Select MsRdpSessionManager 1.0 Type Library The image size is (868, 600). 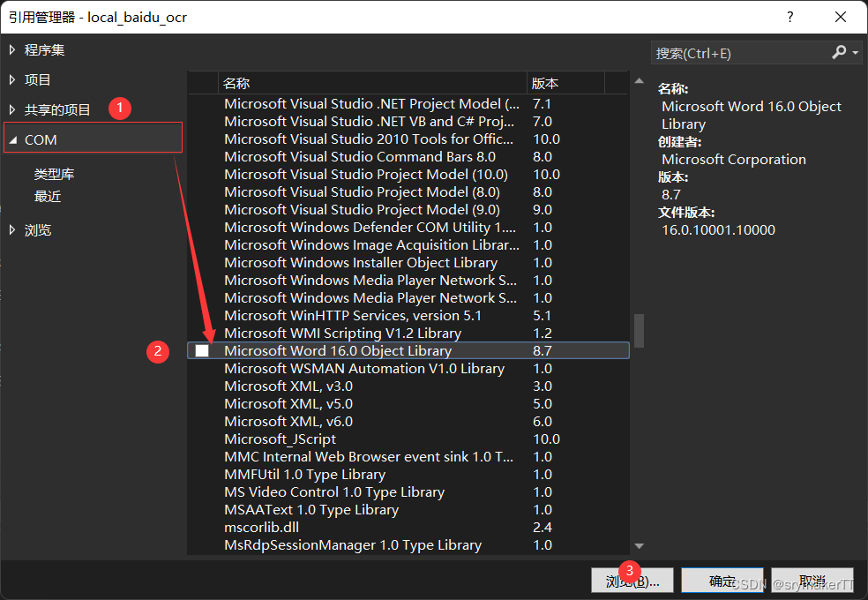click(x=408, y=545)
